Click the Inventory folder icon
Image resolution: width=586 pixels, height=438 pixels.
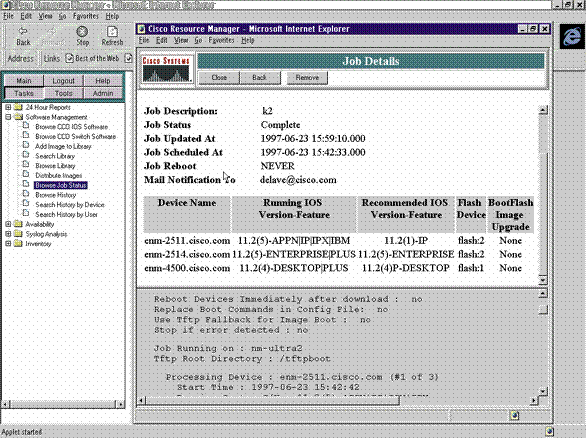[x=18, y=243]
